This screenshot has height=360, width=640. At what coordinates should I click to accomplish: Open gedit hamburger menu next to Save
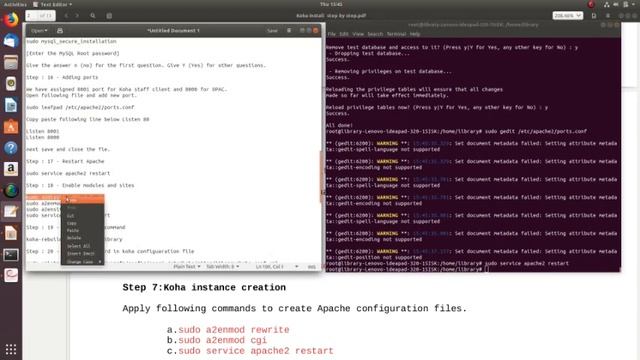coord(289,31)
